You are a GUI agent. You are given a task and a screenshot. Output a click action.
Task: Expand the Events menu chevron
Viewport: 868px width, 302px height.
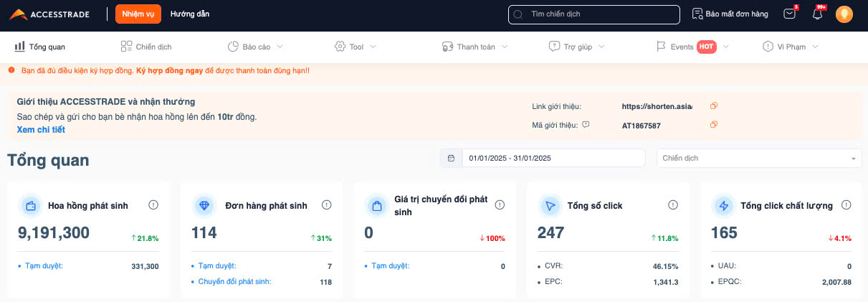click(x=726, y=47)
